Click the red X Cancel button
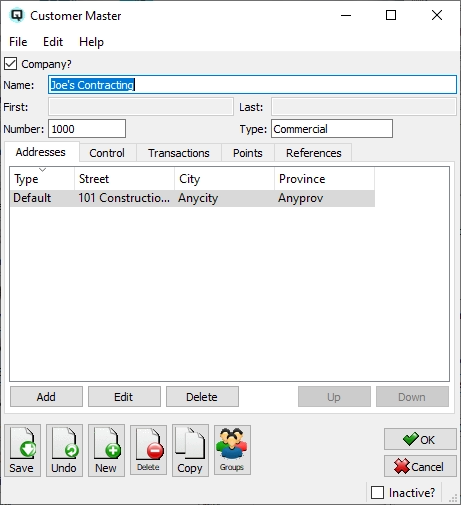This screenshot has height=505, width=461. pos(420,466)
